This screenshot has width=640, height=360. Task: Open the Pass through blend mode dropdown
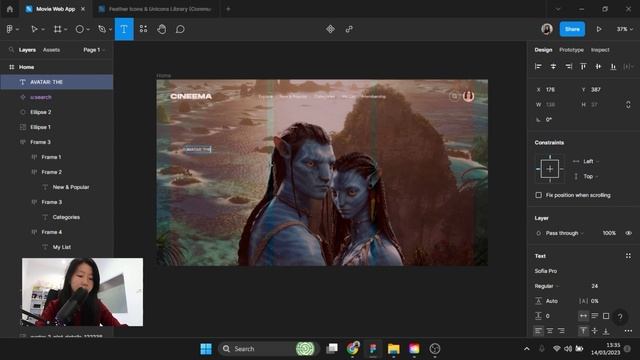pos(564,233)
